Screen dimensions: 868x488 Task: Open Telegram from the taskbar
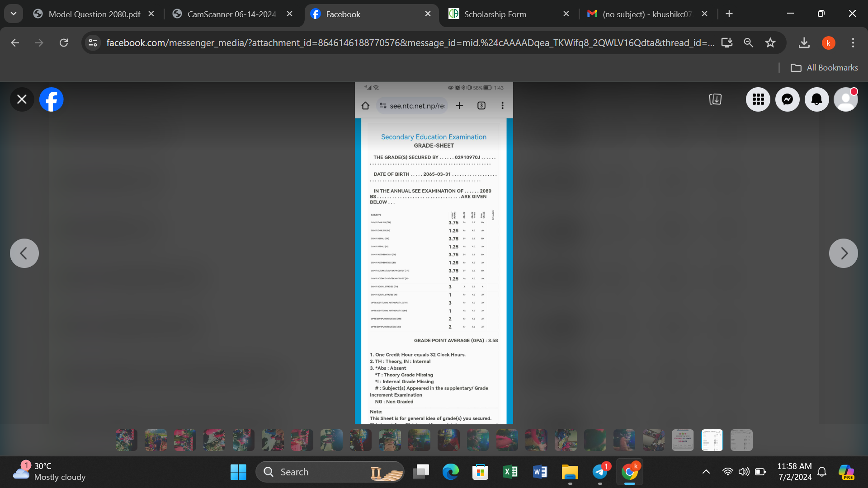pyautogui.click(x=600, y=472)
